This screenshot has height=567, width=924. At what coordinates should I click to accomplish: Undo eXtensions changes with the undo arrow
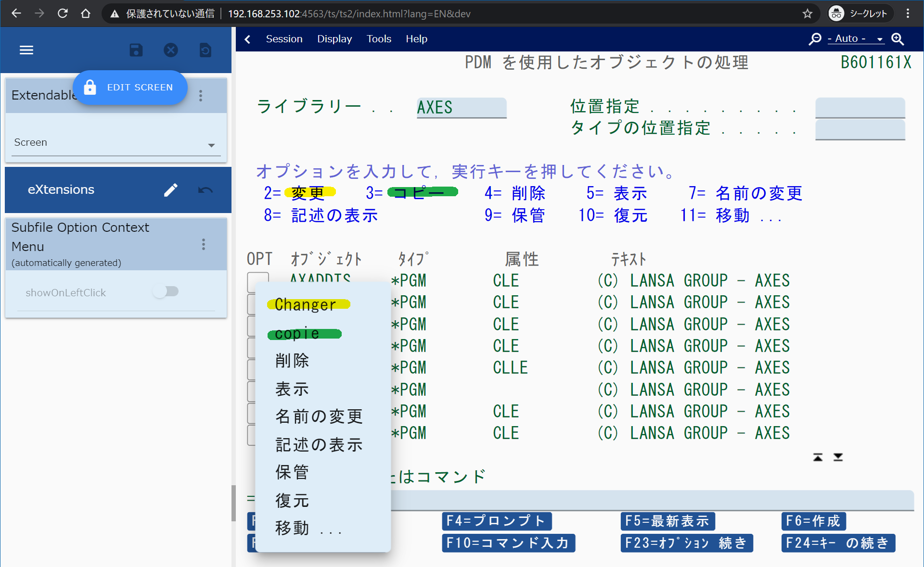coord(205,190)
